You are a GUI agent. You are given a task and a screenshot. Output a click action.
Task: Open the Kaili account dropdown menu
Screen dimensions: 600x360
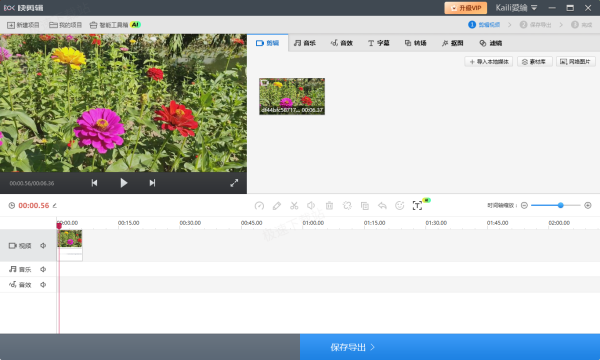pyautogui.click(x=516, y=8)
